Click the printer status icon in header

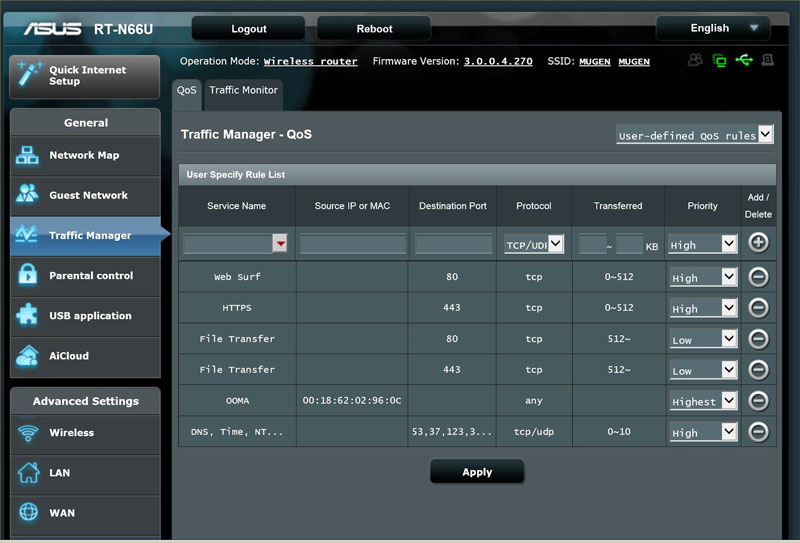coord(767,60)
